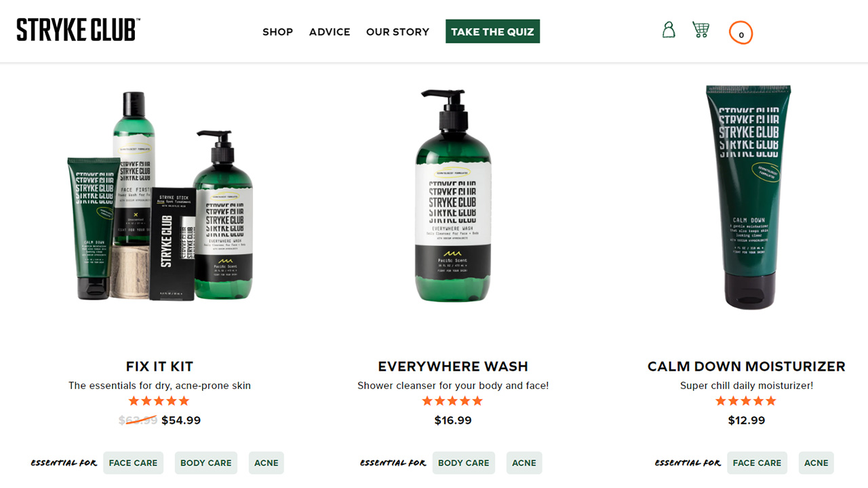Select Acne tag under Calm Down Moisturizer
Screen dimensions: 868x488
816,463
